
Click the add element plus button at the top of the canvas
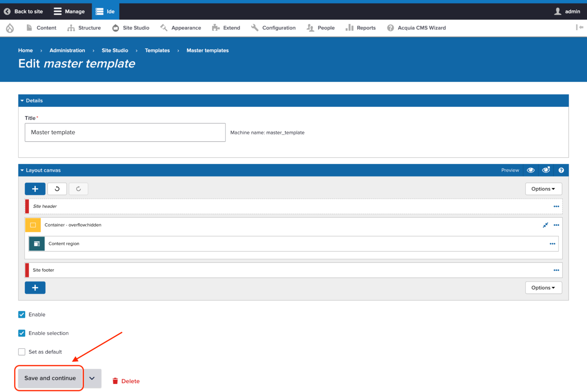(x=35, y=189)
